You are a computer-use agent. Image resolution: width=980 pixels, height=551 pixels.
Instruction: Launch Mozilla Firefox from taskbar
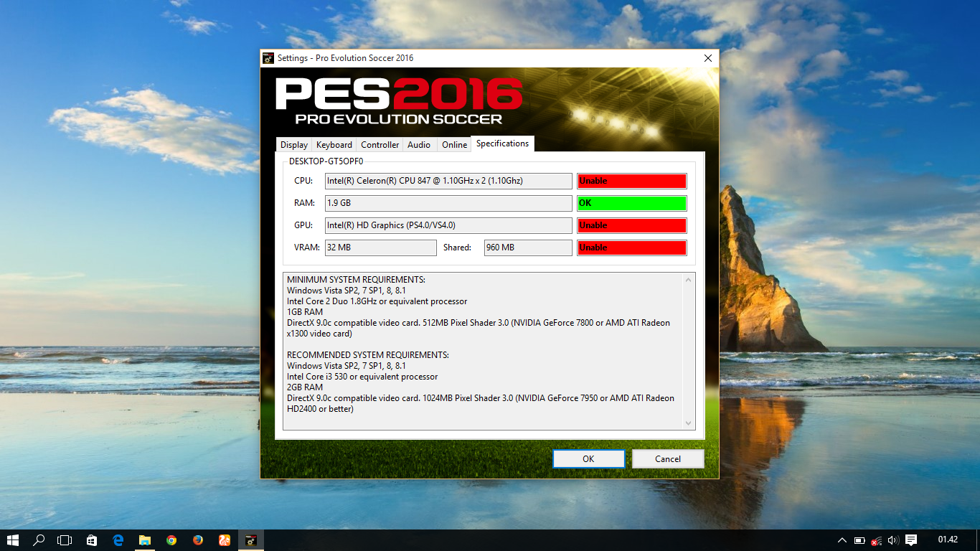(198, 540)
